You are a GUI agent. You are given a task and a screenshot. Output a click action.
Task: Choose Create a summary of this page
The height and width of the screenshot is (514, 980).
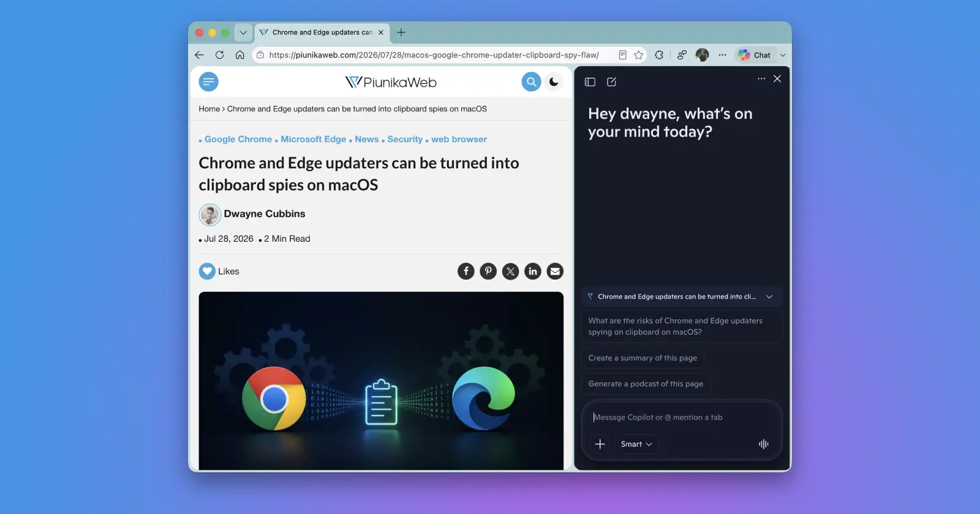[643, 358]
